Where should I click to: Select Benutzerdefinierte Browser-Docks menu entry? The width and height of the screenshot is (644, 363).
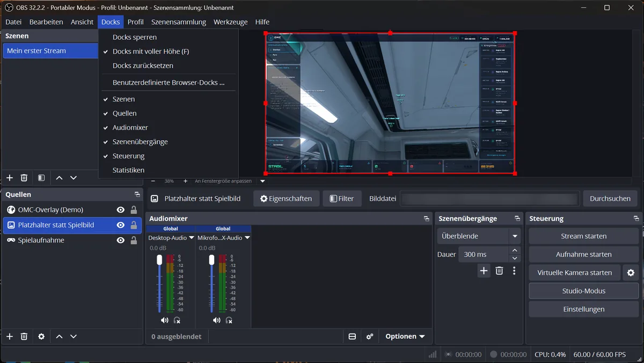coord(167,83)
